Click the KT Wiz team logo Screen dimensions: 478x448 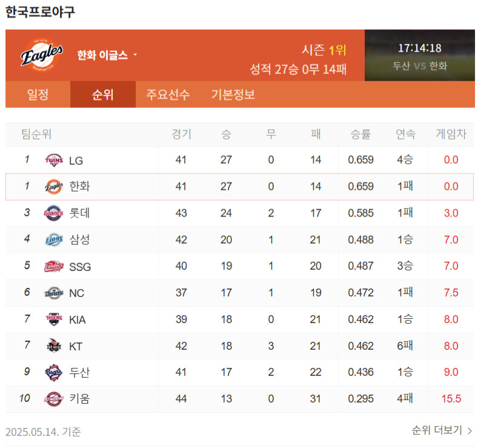[x=54, y=346]
